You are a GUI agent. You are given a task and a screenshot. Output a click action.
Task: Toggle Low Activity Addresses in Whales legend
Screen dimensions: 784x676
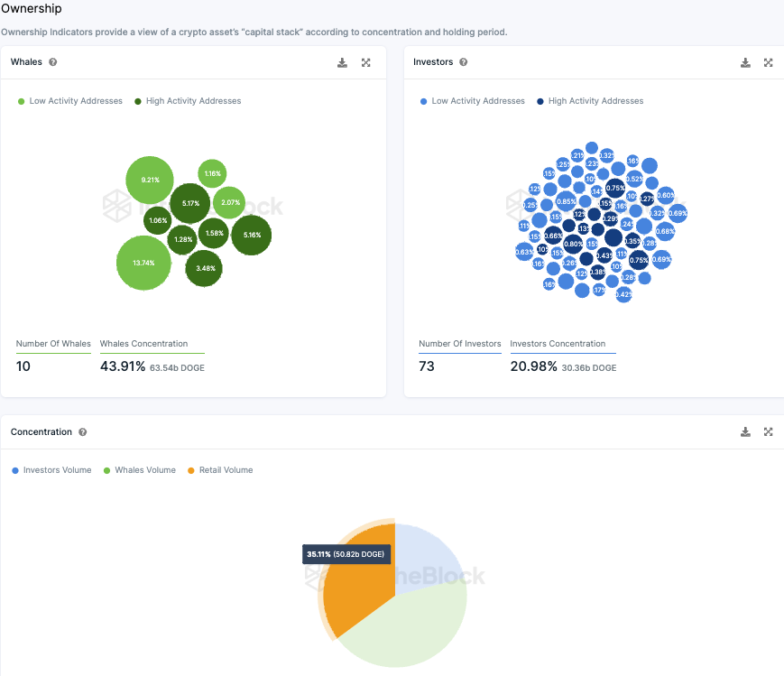coord(70,101)
